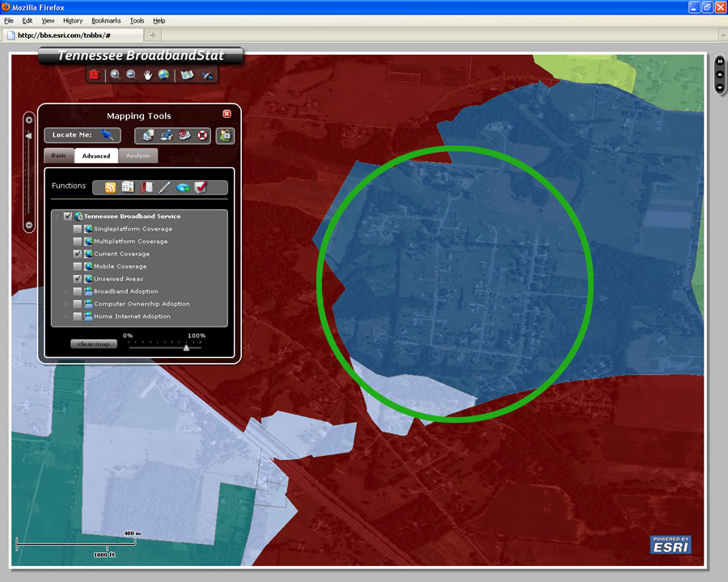The width and height of the screenshot is (728, 582).
Task: Open the History menu
Action: [73, 21]
